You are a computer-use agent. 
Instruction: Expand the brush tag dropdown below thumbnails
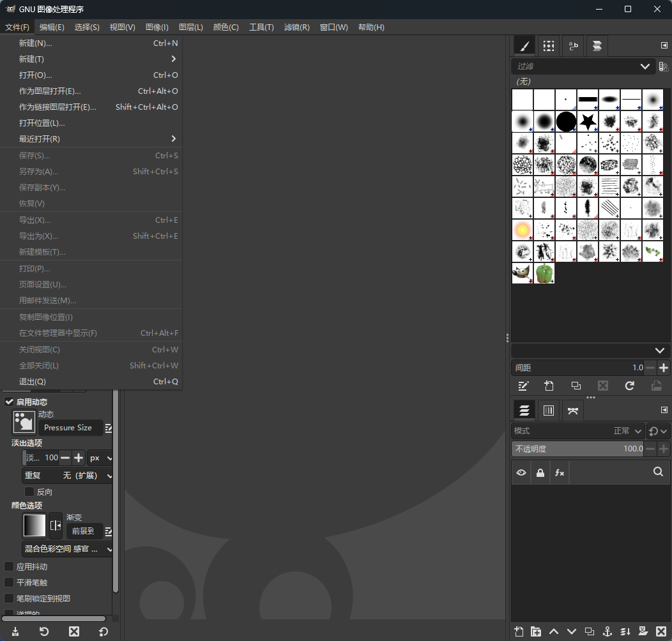(590, 351)
